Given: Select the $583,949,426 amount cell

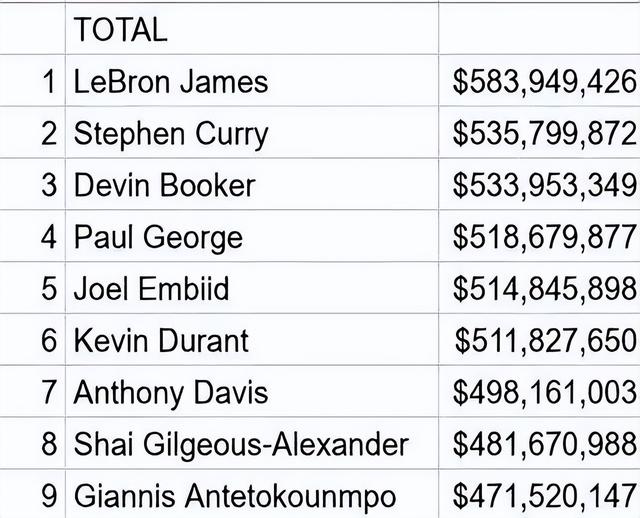Looking at the screenshot, I should tap(540, 80).
